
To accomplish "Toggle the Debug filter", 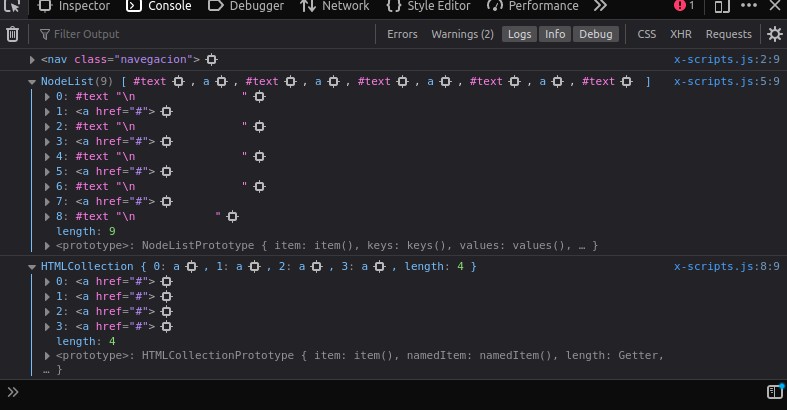I will click(596, 34).
